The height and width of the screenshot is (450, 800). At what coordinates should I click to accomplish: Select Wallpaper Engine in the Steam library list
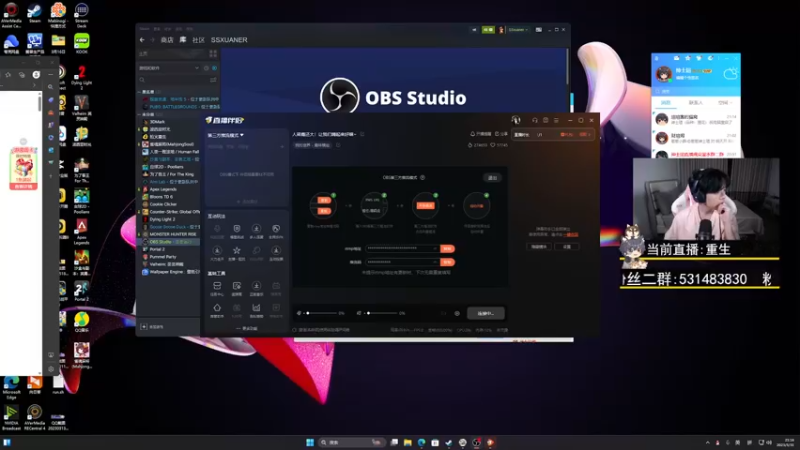pos(173,272)
